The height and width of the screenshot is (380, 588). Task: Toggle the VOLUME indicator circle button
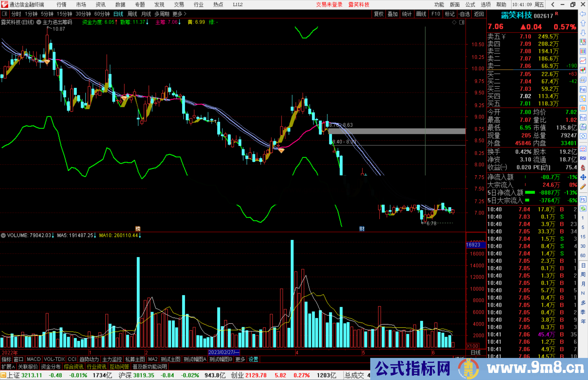click(3, 235)
